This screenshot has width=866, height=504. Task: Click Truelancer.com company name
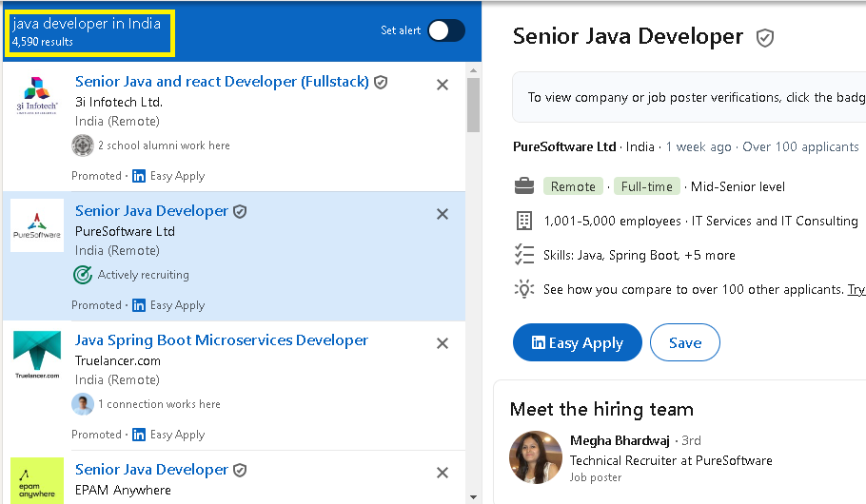pyautogui.click(x=118, y=361)
